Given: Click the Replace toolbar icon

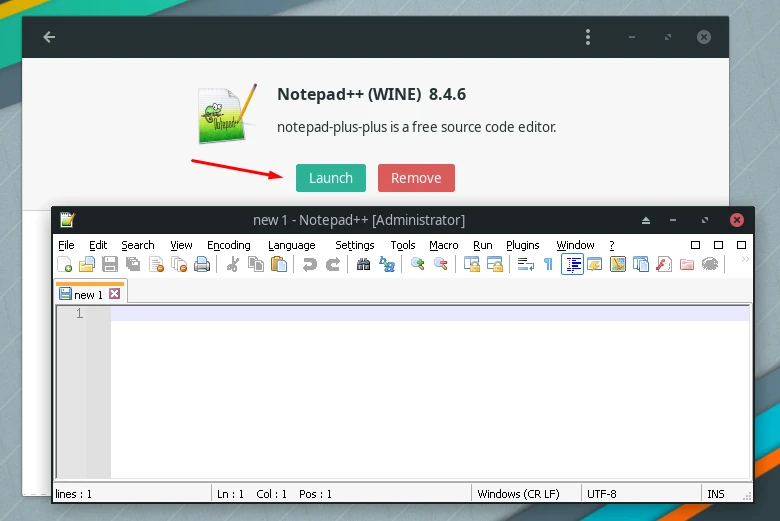Looking at the screenshot, I should 387,264.
